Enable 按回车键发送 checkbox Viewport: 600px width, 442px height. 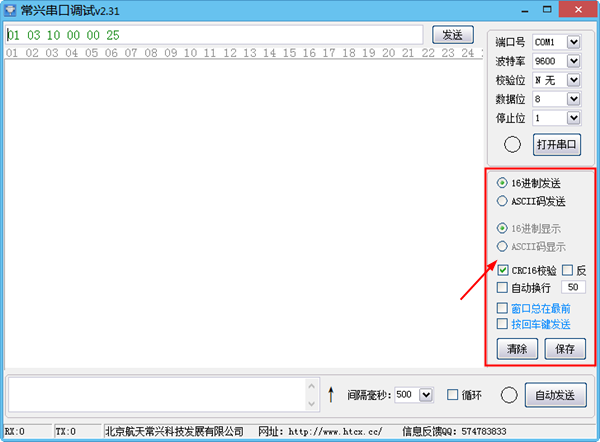[x=502, y=324]
